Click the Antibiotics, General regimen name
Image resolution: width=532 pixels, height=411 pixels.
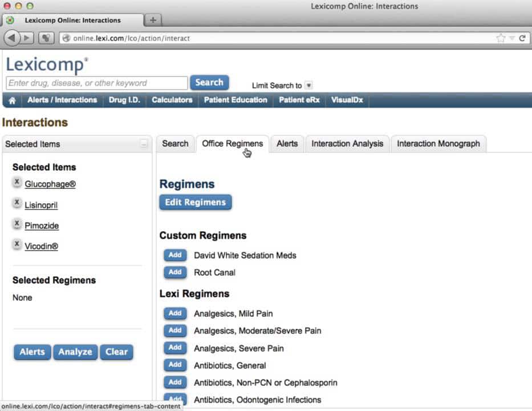click(230, 365)
